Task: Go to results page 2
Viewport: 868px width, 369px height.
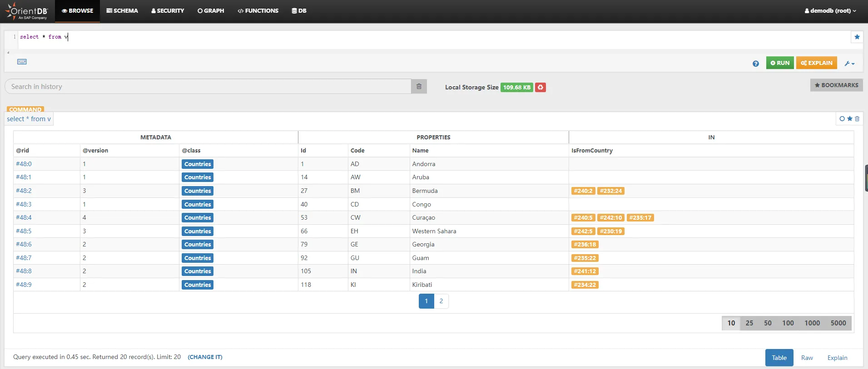Action: pyautogui.click(x=441, y=301)
